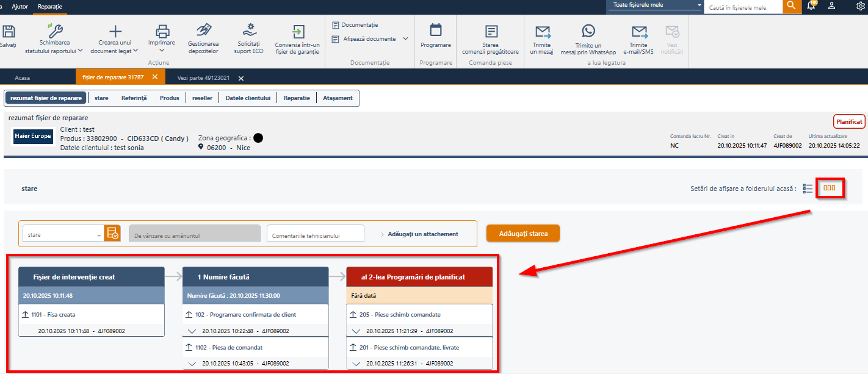Select the Reparatie section tab
868x374 pixels.
pos(297,98)
